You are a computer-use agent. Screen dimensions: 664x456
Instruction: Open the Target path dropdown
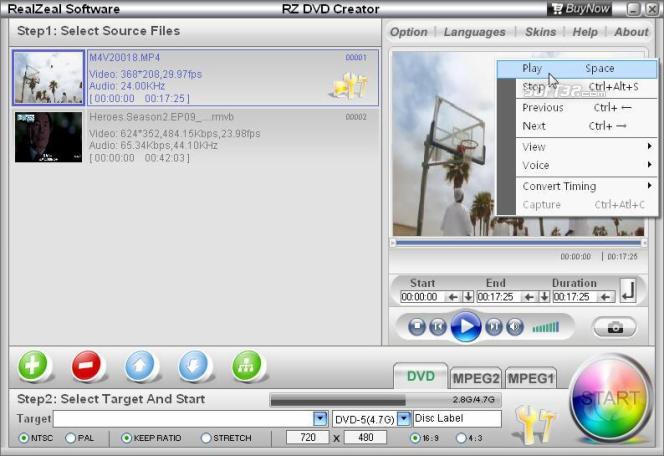(320, 419)
